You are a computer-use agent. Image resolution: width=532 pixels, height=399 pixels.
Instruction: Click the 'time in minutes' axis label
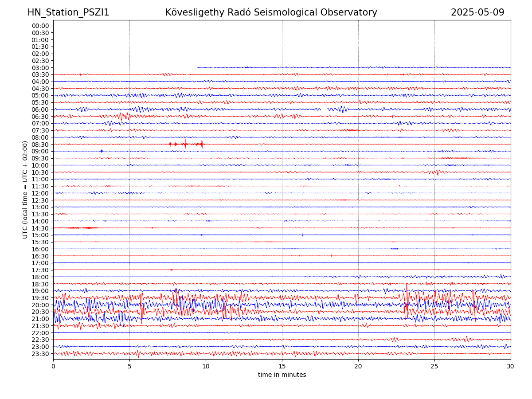tap(282, 375)
